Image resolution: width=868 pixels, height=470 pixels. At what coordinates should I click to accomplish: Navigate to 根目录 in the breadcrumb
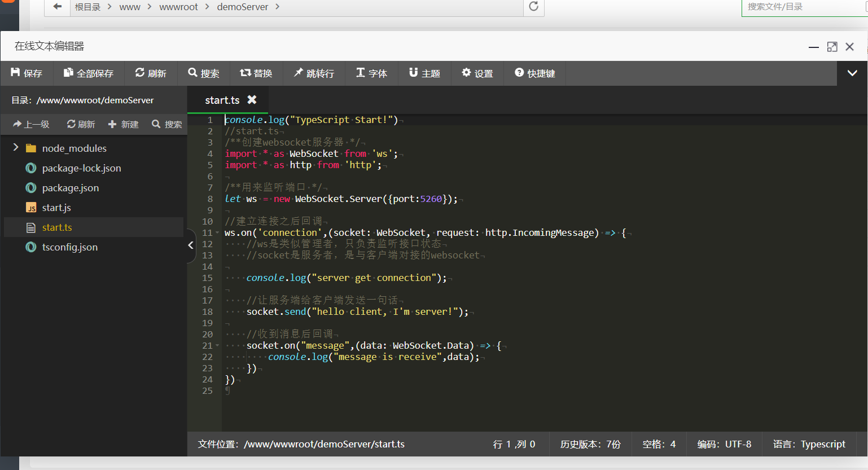coord(87,7)
